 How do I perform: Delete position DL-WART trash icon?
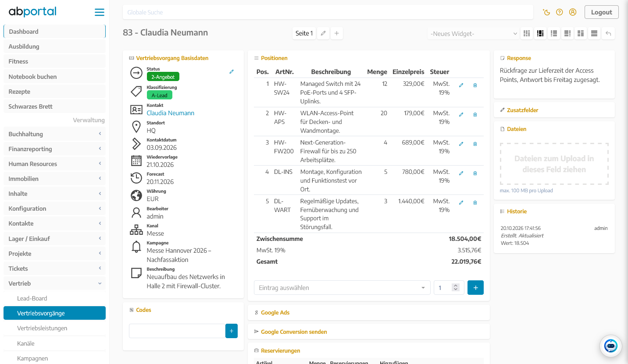click(475, 203)
